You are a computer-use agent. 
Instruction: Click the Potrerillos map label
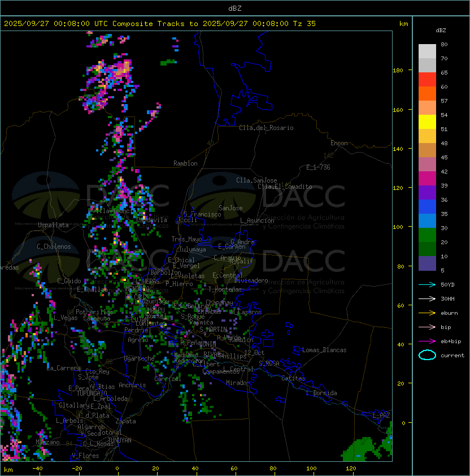(x=94, y=312)
